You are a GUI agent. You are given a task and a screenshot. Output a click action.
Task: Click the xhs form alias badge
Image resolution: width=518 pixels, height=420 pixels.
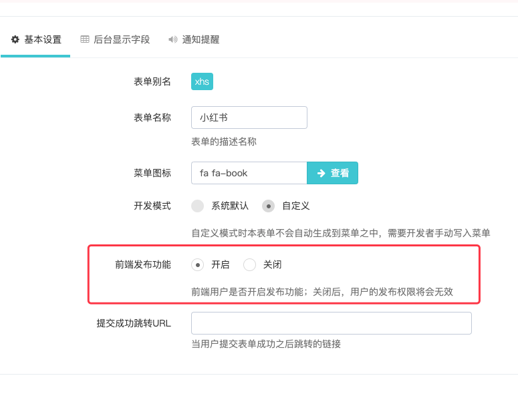202,81
